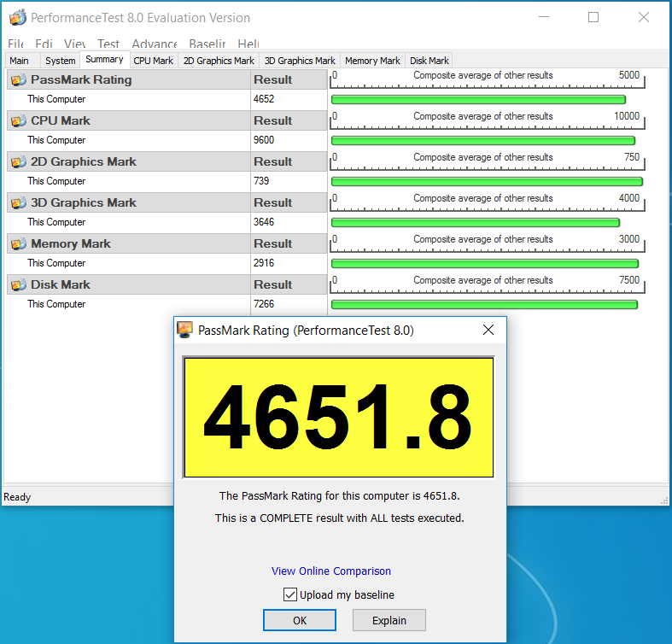Open the Advanced menu
Image resolution: width=672 pixels, height=644 pixels.
pyautogui.click(x=155, y=44)
